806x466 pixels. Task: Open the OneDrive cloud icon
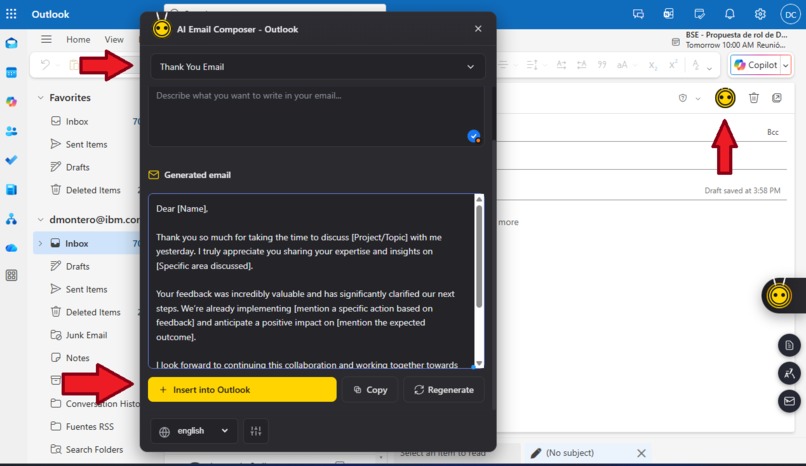(x=11, y=248)
